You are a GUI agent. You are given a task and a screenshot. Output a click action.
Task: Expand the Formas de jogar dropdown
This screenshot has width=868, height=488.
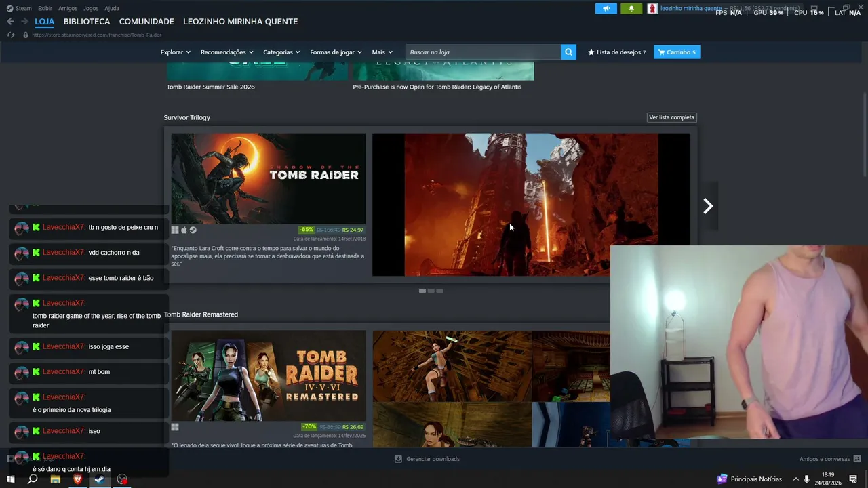(336, 52)
